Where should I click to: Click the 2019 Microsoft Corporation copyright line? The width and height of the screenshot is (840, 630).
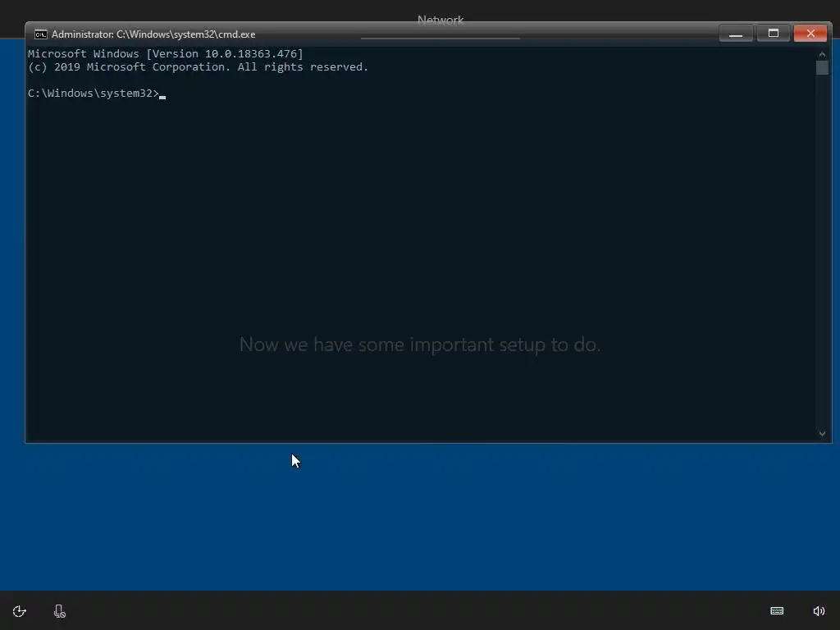click(199, 67)
